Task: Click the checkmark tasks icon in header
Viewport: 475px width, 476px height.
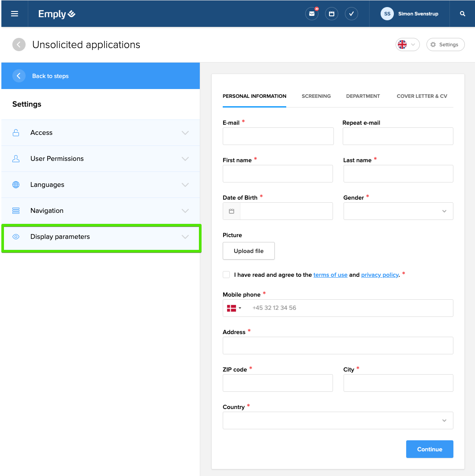Action: pos(352,14)
